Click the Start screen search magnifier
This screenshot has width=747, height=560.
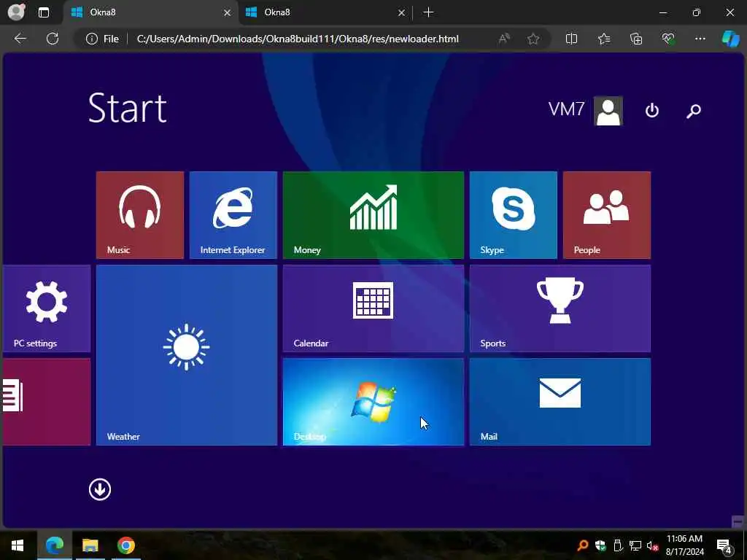point(694,111)
